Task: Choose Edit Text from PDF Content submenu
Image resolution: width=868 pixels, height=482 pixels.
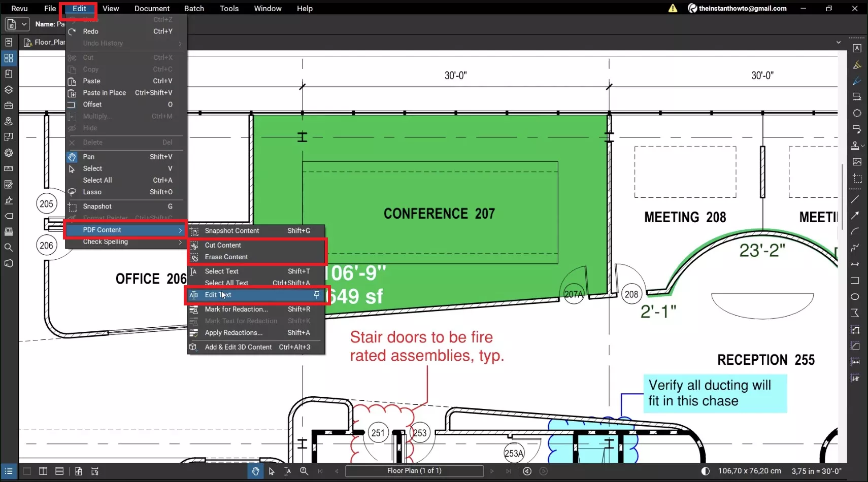Action: 256,295
